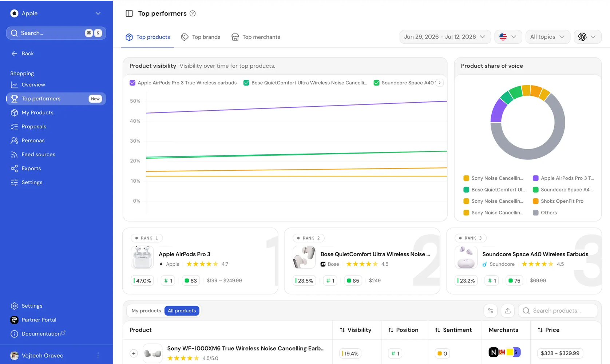610x364 pixels.
Task: Click the Personas people icon
Action: (x=14, y=141)
